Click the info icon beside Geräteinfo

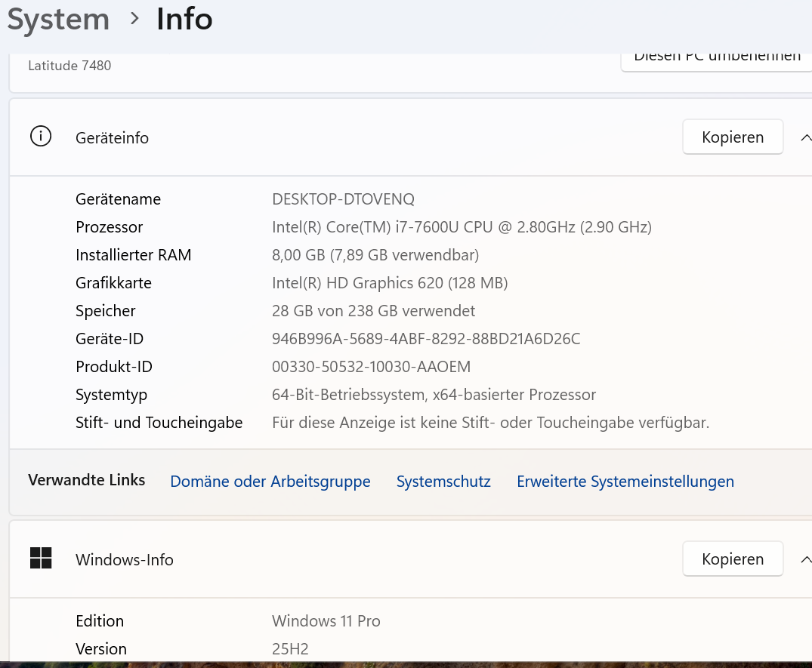(x=41, y=137)
